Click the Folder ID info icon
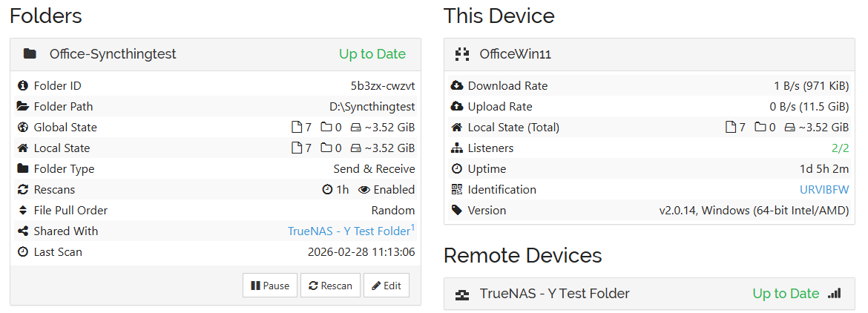Screen dimensions: 868x313 pyautogui.click(x=22, y=86)
